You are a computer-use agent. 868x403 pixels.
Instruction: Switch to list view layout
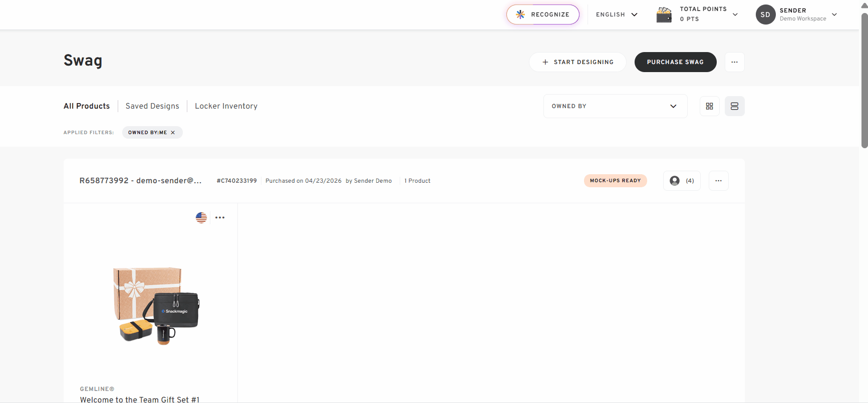pos(734,106)
